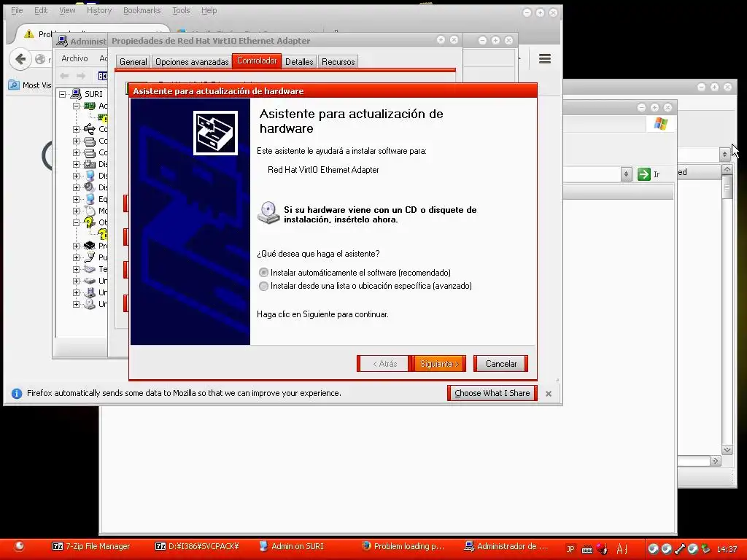Select the keyboard icon in device tree
The image size is (747, 560).
click(90, 269)
